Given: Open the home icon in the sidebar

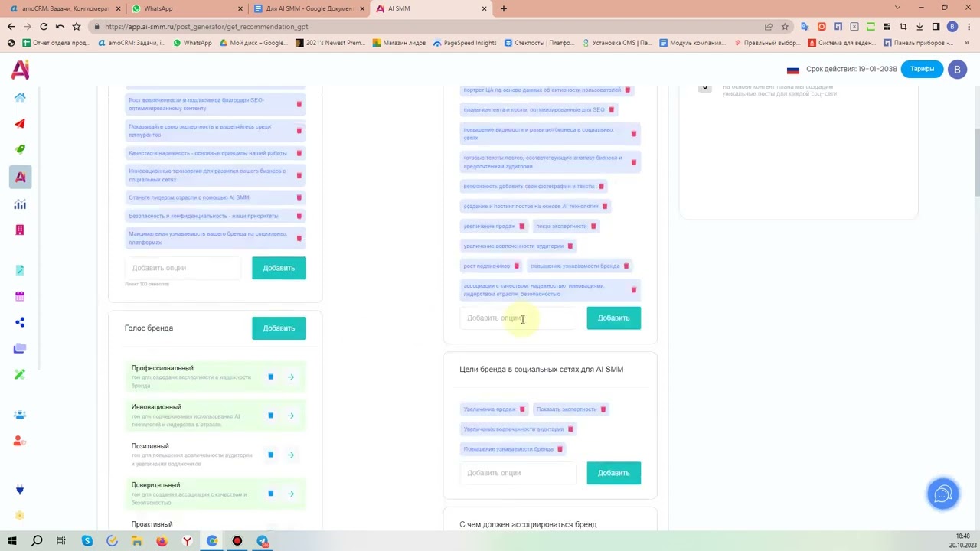Looking at the screenshot, I should tap(20, 97).
